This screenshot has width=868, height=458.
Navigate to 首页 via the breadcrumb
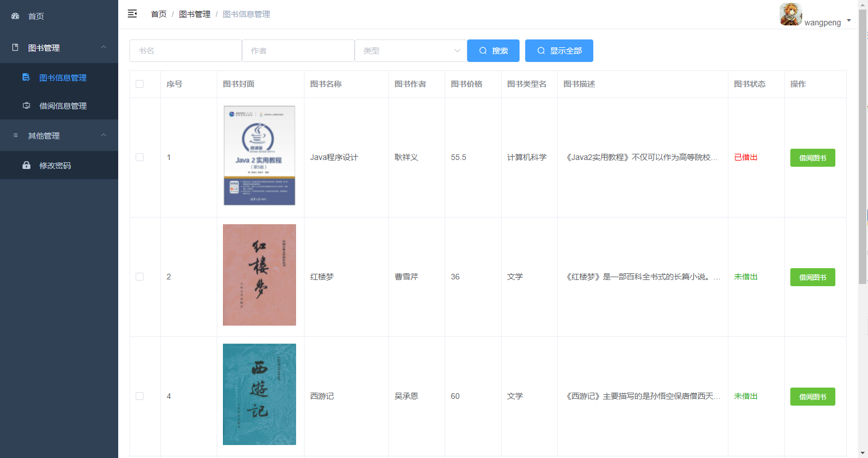[x=158, y=14]
